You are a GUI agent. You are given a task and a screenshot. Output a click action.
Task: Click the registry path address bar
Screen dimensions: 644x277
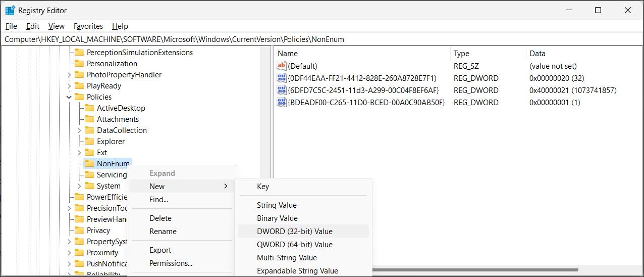click(x=321, y=39)
